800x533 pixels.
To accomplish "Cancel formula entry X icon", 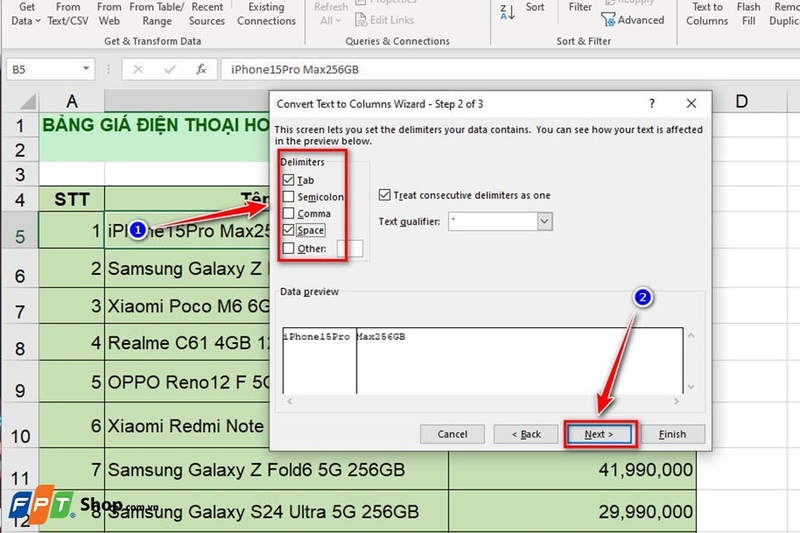I will click(138, 69).
